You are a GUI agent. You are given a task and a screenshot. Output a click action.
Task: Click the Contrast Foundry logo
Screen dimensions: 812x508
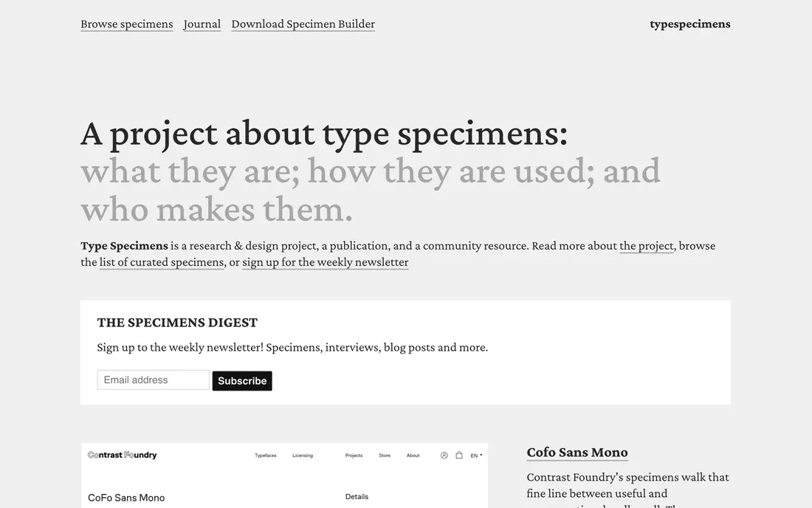tap(123, 455)
